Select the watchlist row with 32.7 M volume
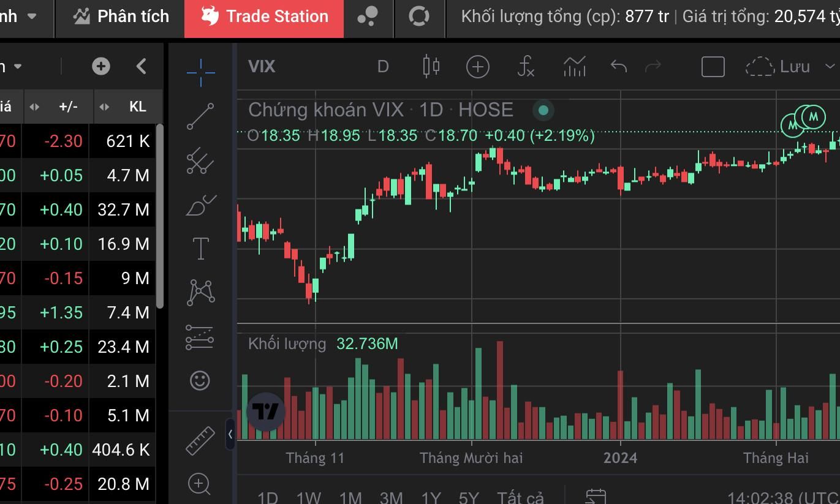The height and width of the screenshot is (504, 840). (x=77, y=210)
